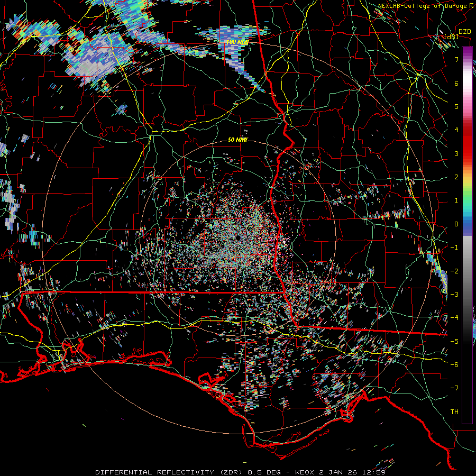Click the [dB] units label
Image resolution: width=476 pixels, height=476 pixels.
(452, 36)
